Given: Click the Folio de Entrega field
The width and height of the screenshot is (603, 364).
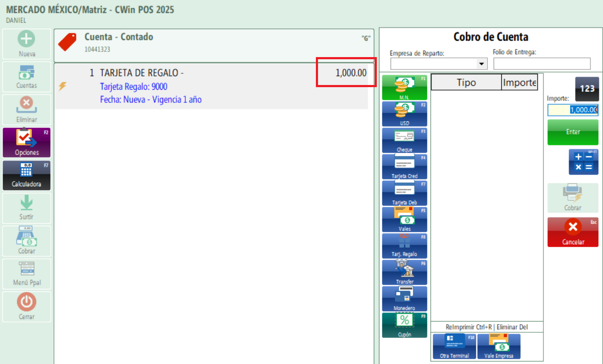Looking at the screenshot, I should (x=542, y=64).
